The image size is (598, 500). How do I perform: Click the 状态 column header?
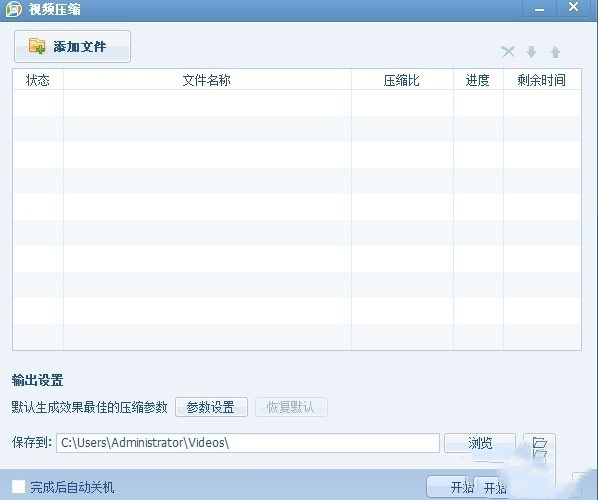tap(38, 80)
